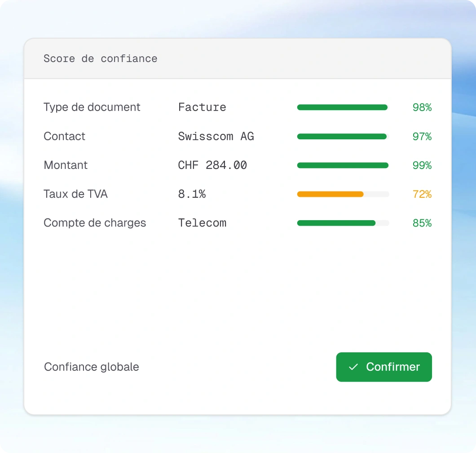Screen dimensions: 476x453
Task: Click the Score de confiance header title
Action: (x=101, y=58)
